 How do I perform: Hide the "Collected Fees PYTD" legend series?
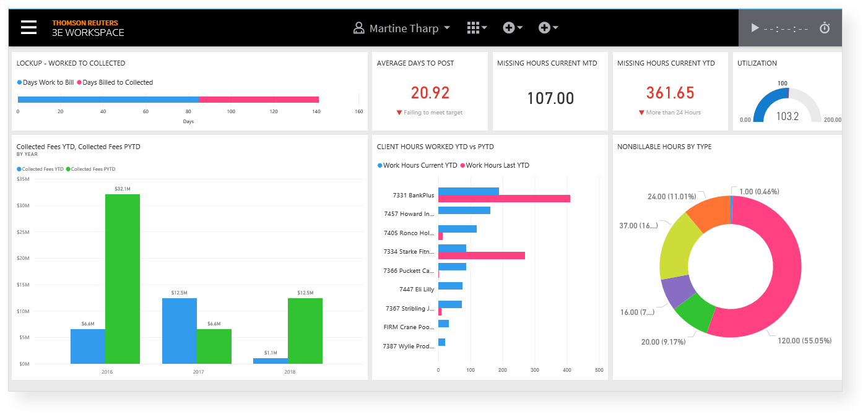93,169
